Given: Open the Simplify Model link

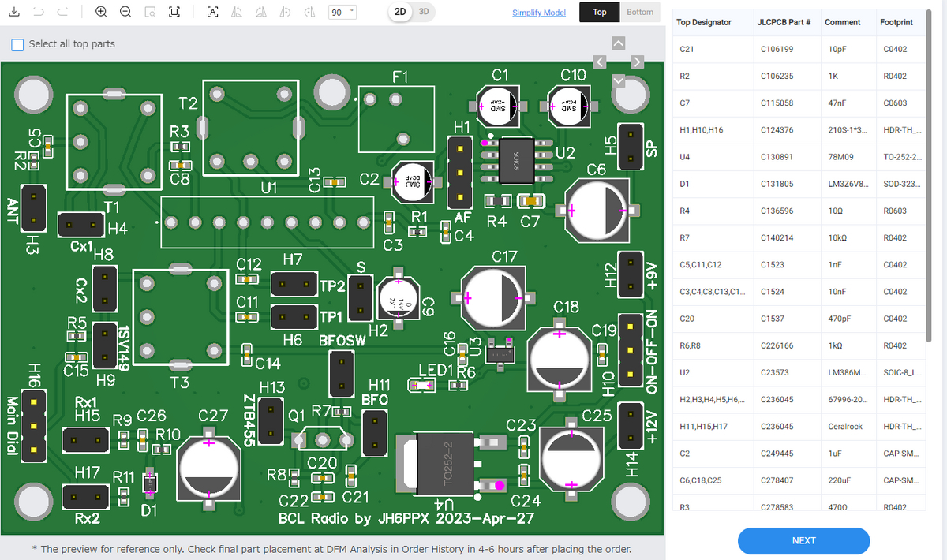Looking at the screenshot, I should point(539,13).
